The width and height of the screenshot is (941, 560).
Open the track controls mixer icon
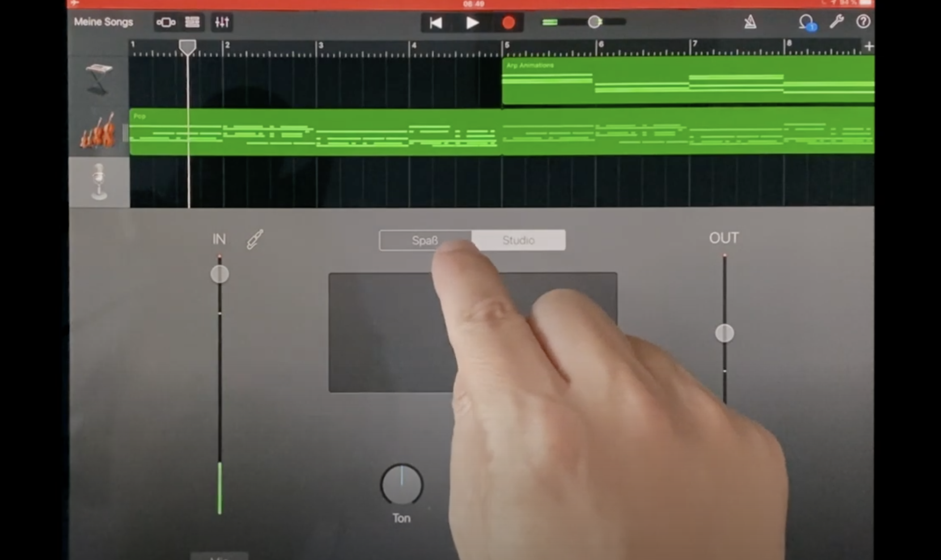point(222,22)
